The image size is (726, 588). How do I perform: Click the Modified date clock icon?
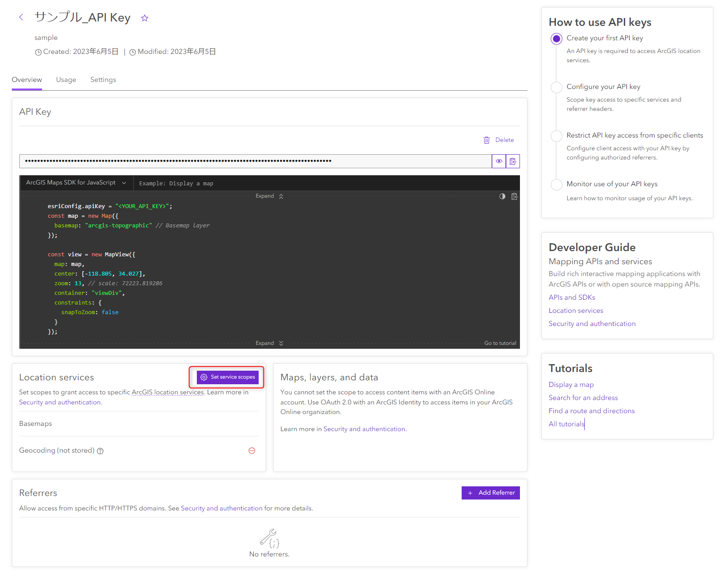point(132,52)
